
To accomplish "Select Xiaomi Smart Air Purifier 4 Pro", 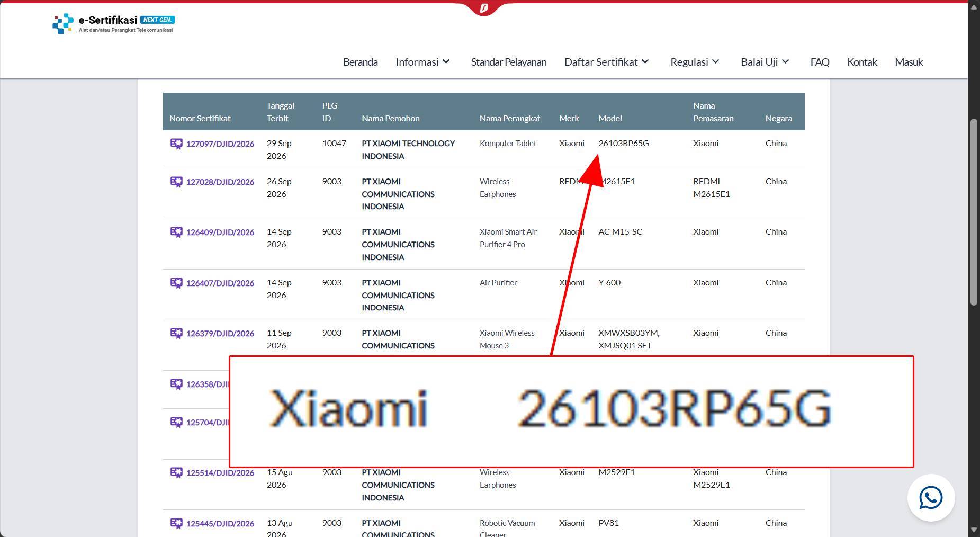I will pos(508,238).
